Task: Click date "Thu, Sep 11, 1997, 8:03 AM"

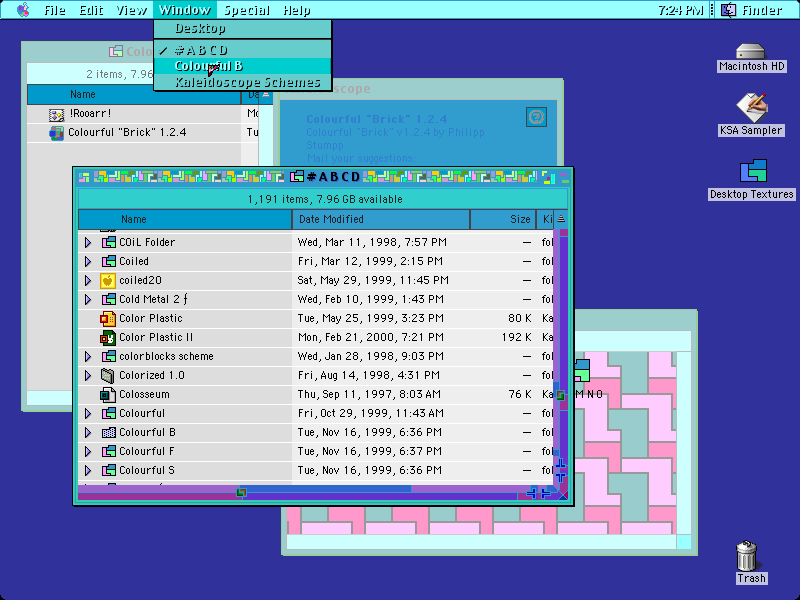Action: 369,394
